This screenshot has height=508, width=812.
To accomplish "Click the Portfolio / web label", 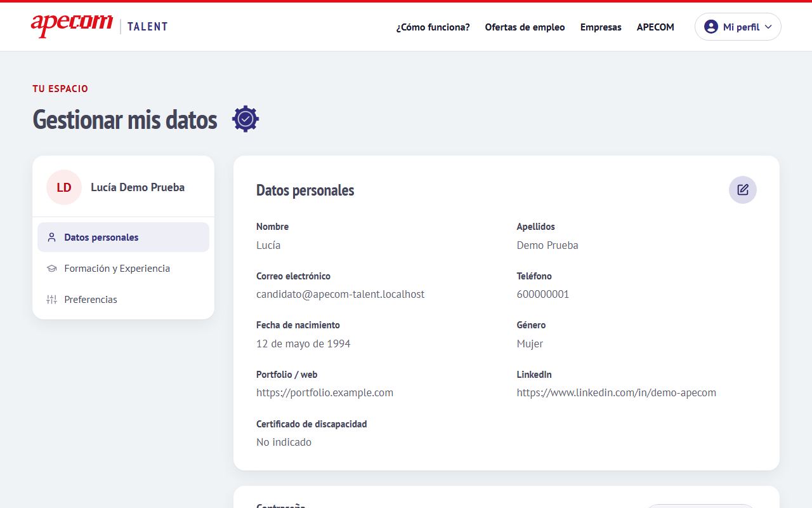I will (287, 375).
